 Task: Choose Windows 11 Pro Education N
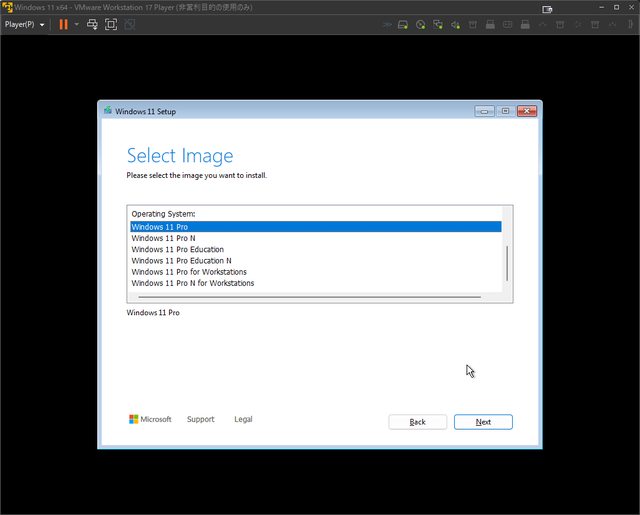(181, 260)
